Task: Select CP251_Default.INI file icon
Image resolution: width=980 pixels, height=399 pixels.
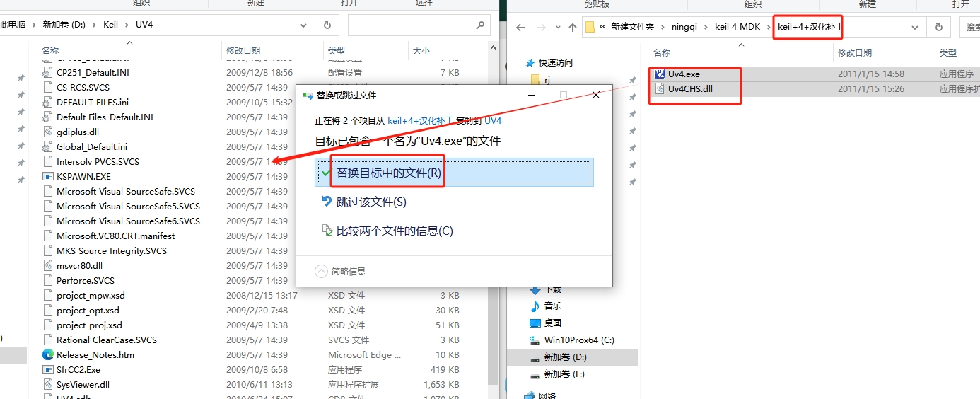Action: (47, 72)
